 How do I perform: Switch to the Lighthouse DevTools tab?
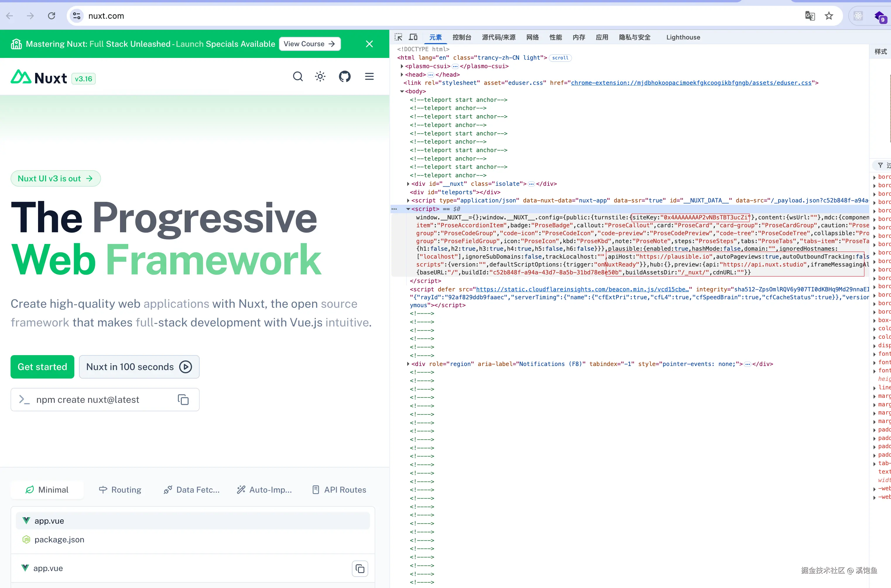683,37
